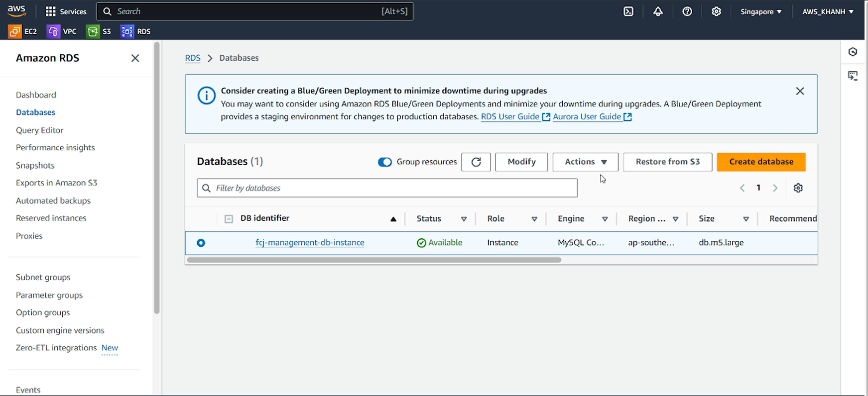Open Subnet groups in the sidebar
Image resolution: width=868 pixels, height=396 pixels.
[43, 278]
